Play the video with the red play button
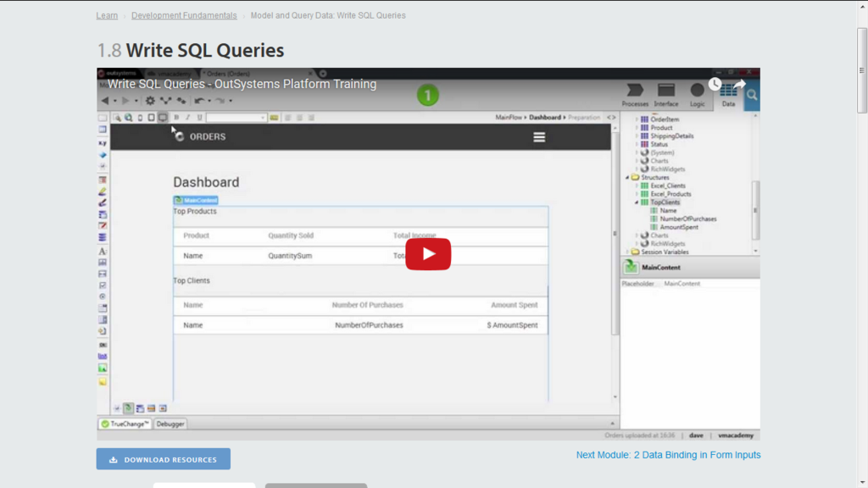 point(428,253)
